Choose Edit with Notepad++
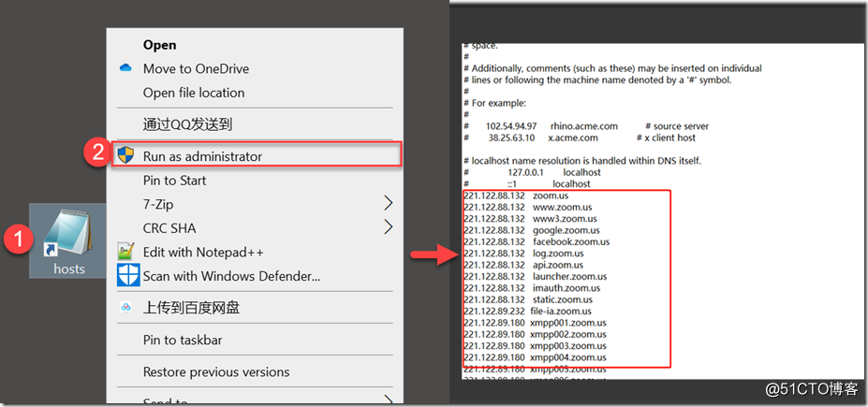This screenshot has width=868, height=407. coord(203,253)
